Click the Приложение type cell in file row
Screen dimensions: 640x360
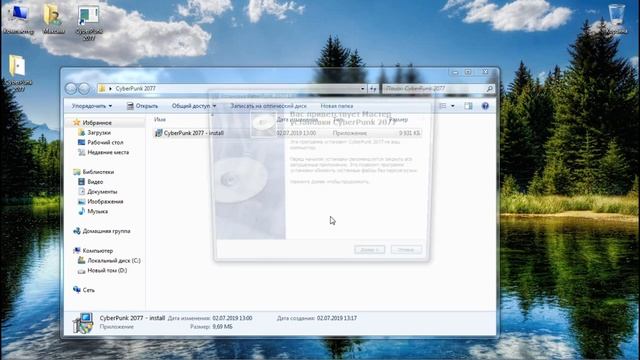(349, 133)
